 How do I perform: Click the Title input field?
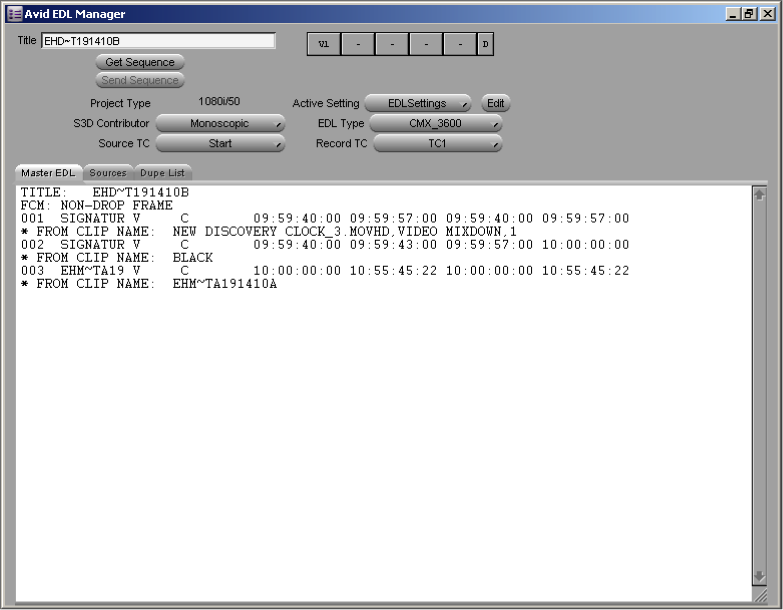(158, 41)
